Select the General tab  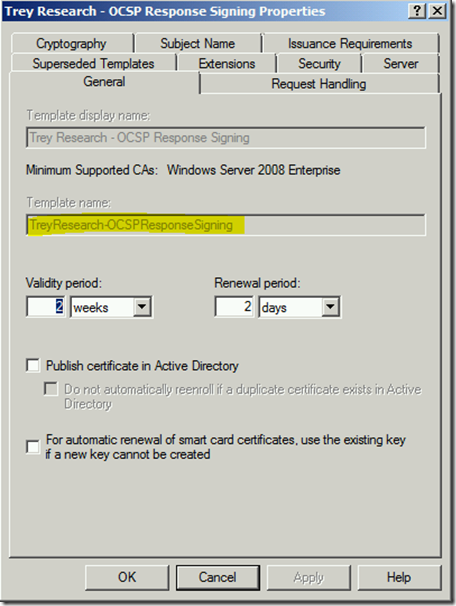point(104,82)
